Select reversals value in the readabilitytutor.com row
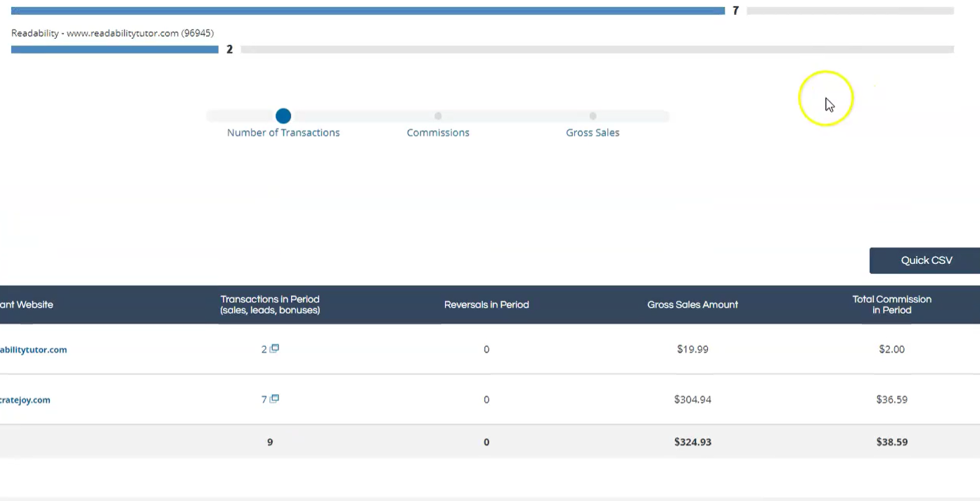 [486, 350]
